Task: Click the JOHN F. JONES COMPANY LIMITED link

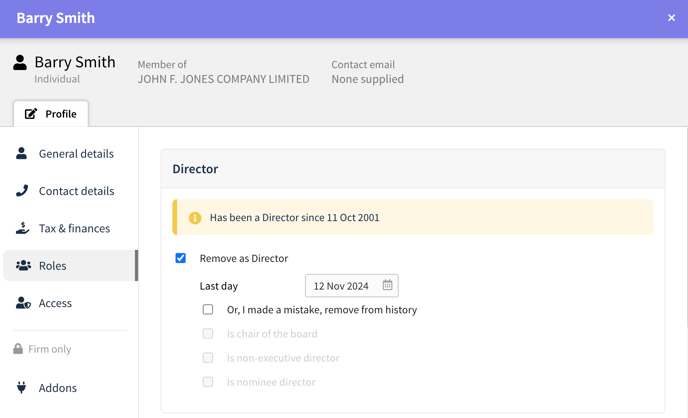Action: 223,79
